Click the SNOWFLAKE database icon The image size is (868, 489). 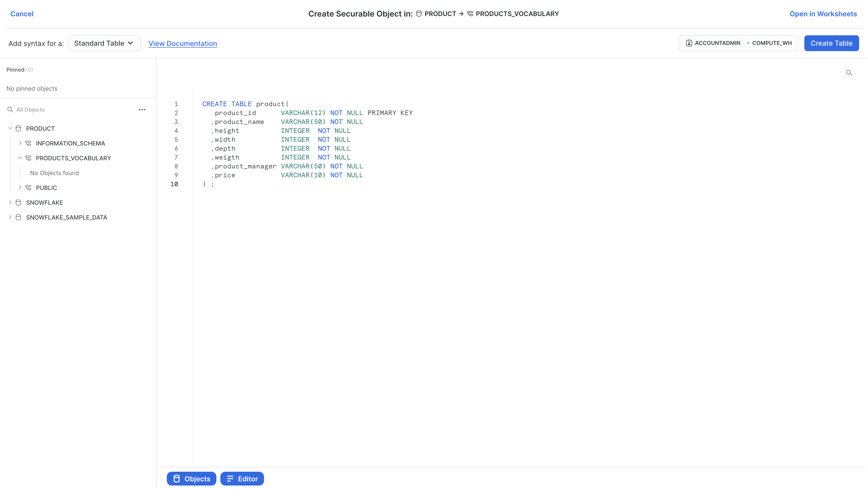coord(19,203)
